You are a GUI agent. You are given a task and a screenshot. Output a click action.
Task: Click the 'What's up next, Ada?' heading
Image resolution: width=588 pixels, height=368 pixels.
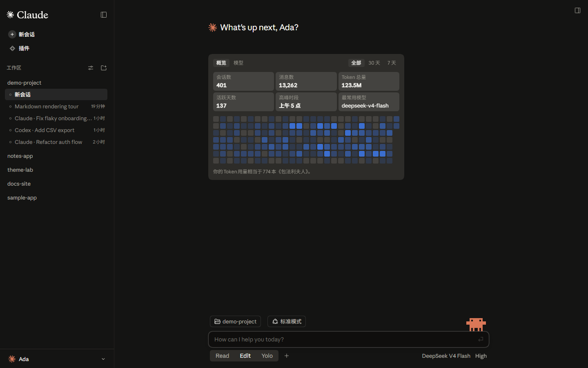click(259, 27)
